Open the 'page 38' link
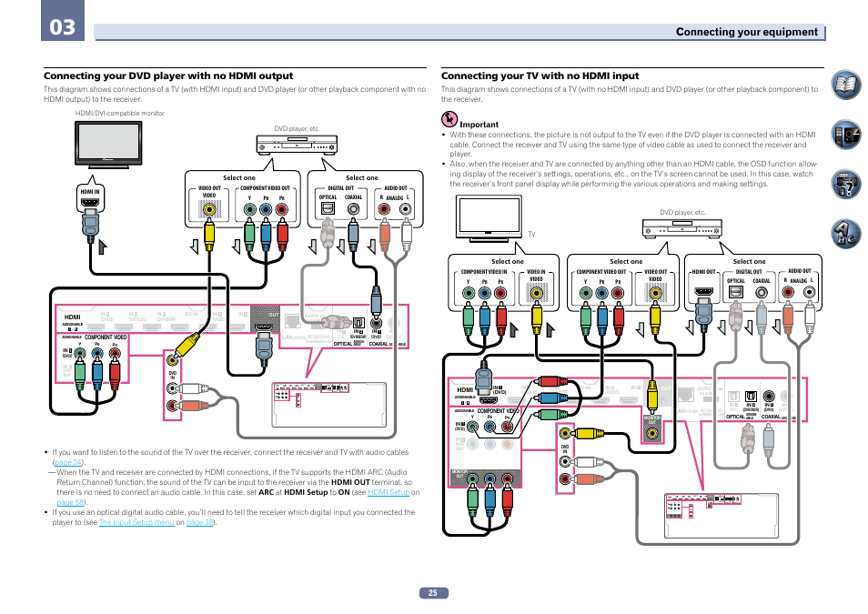 [x=200, y=522]
